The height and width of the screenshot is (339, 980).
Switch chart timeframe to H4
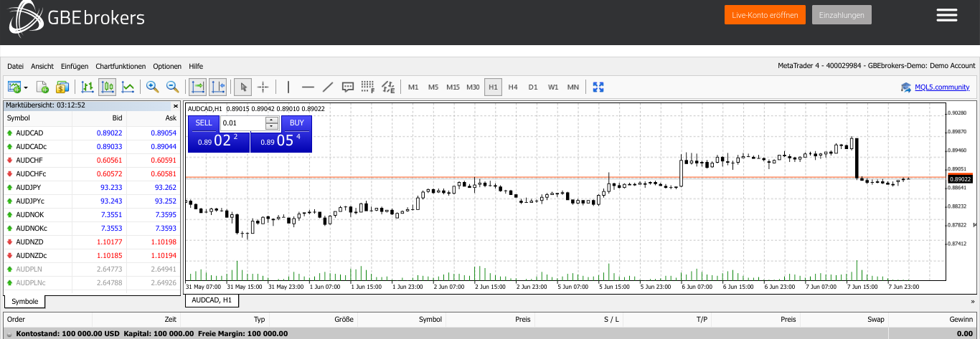click(x=513, y=87)
